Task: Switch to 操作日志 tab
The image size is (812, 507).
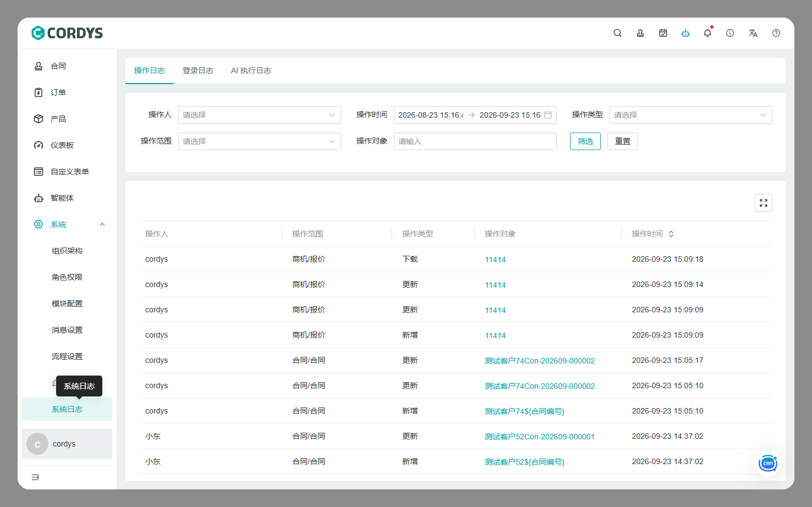Action: pyautogui.click(x=150, y=70)
